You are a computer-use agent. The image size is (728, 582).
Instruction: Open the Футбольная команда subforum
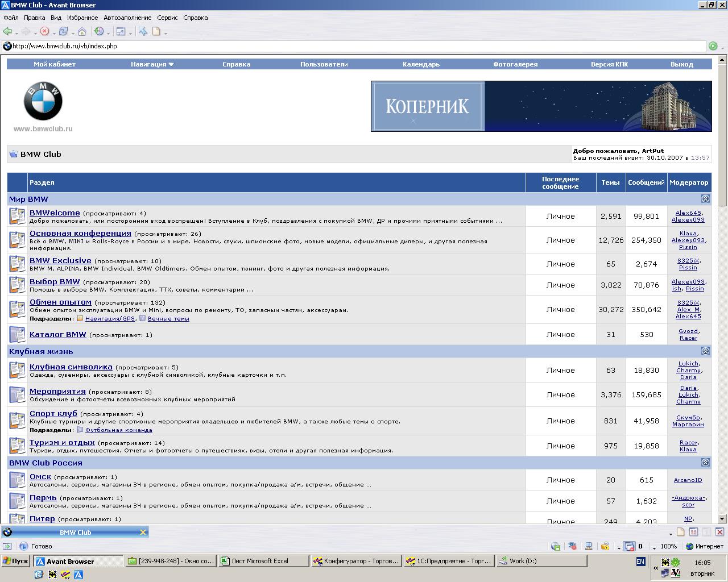(118, 430)
